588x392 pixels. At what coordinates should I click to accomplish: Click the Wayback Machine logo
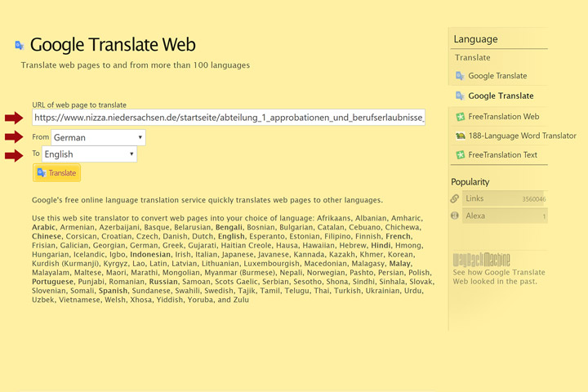point(481,261)
